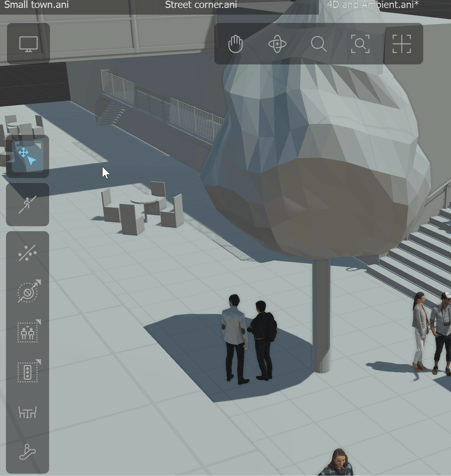This screenshot has height=476, width=451.
Task: Open the Small town.ani tab
Action: (37, 5)
